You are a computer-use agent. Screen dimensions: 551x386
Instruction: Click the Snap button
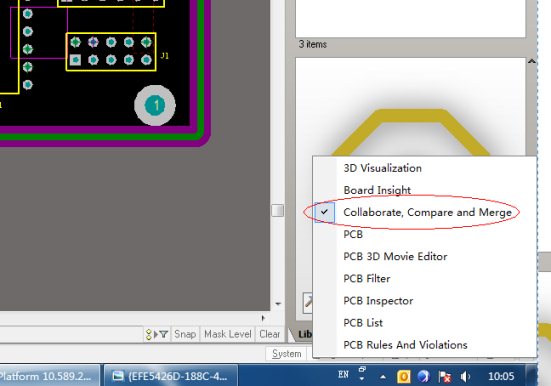pos(185,334)
